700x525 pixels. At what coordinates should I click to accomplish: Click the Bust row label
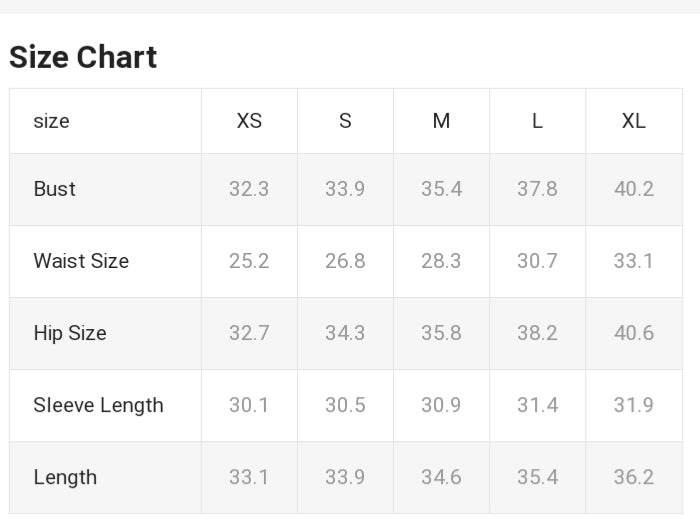[54, 189]
